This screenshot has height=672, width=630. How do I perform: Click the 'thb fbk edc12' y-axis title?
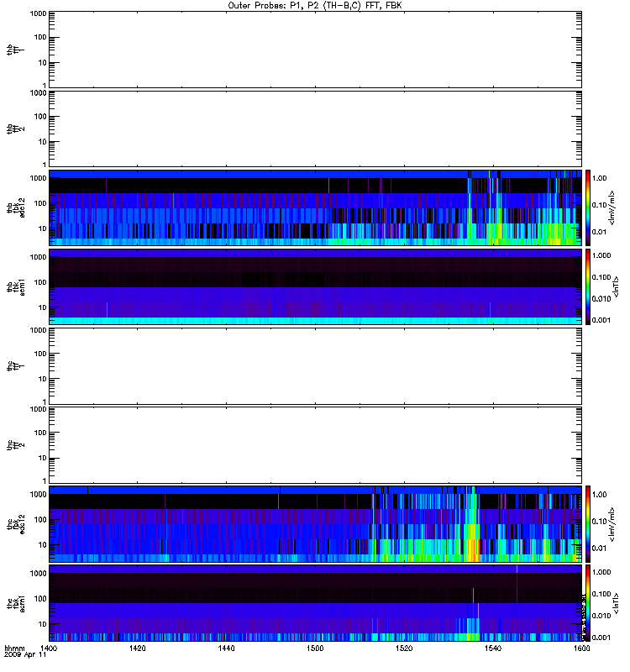coord(15,207)
